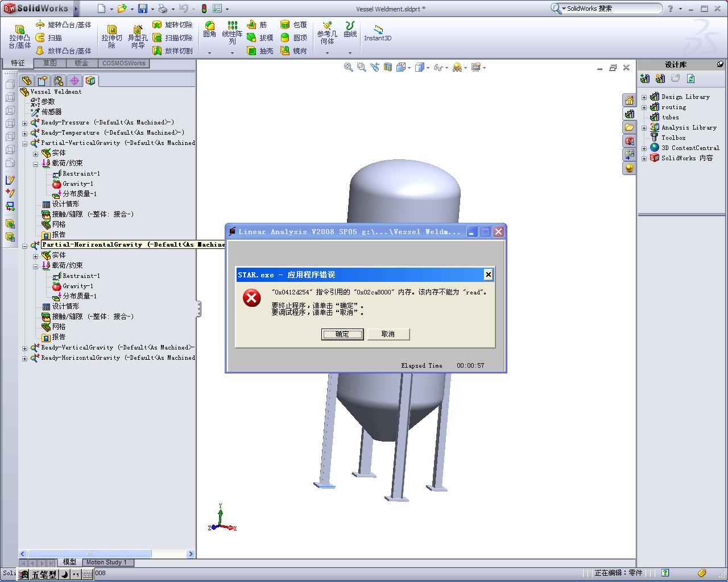The width and height of the screenshot is (728, 582).
Task: Pick the 放样凸台/基体 loft boss tool
Action: [63, 51]
